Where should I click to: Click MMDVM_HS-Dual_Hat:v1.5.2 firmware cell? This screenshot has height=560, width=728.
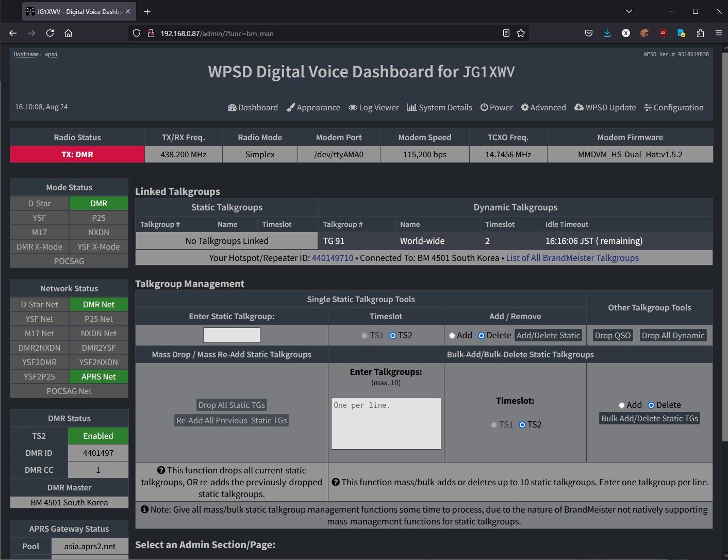click(x=630, y=154)
